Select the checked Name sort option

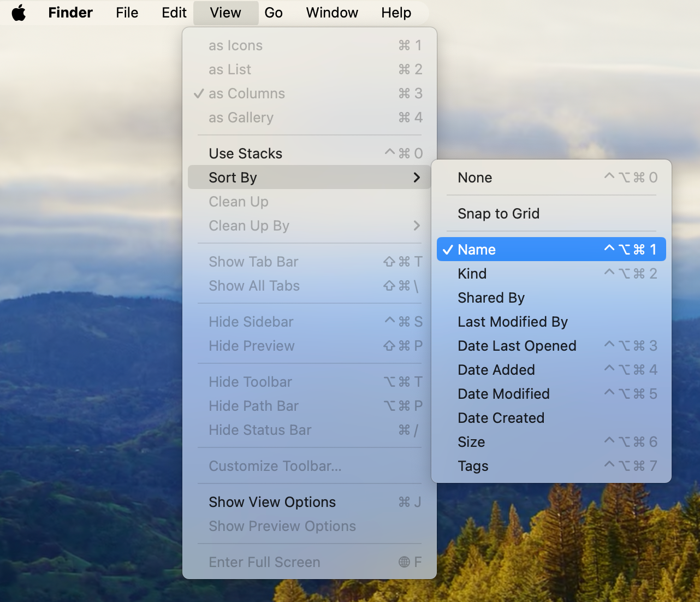(x=550, y=250)
